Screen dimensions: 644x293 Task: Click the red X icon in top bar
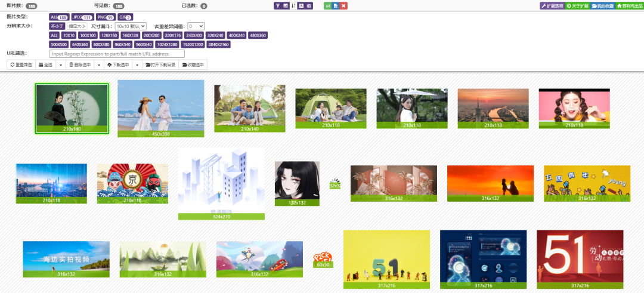point(343,6)
